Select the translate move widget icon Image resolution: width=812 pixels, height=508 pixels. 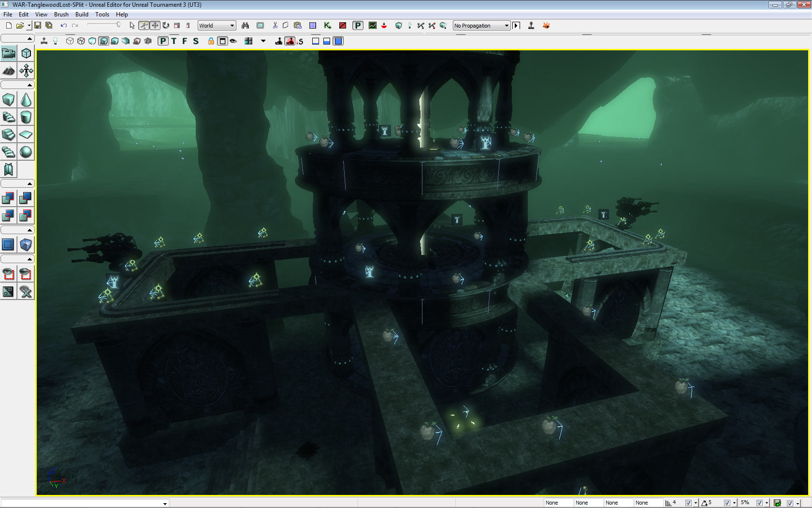coord(155,26)
